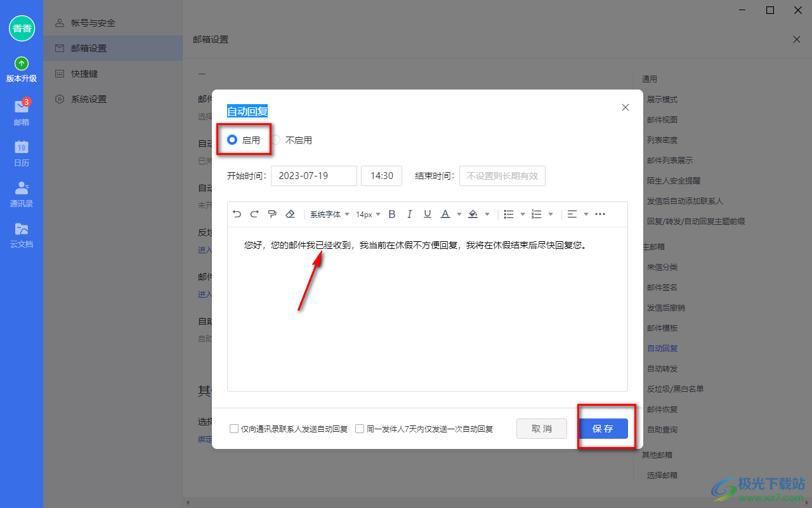
Task: Click the 取消 button
Action: coord(542,429)
